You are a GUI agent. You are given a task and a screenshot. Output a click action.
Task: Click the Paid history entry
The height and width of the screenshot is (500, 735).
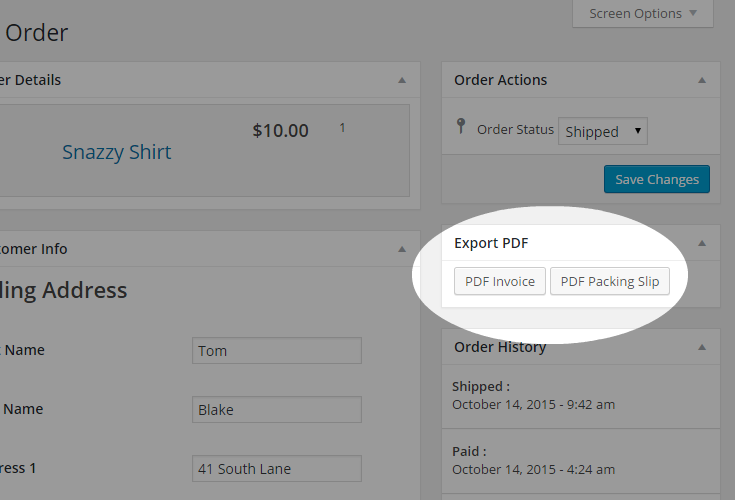pos(533,460)
